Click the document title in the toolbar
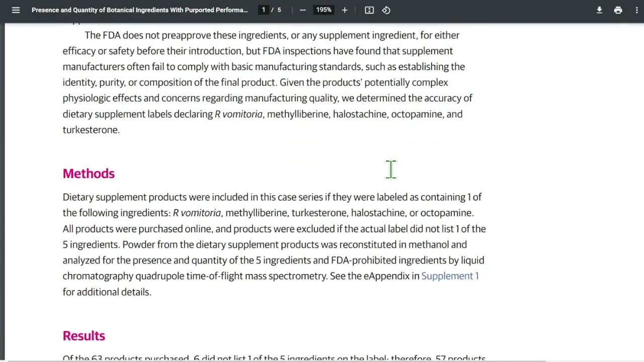Image resolution: width=644 pixels, height=362 pixels. [139, 10]
